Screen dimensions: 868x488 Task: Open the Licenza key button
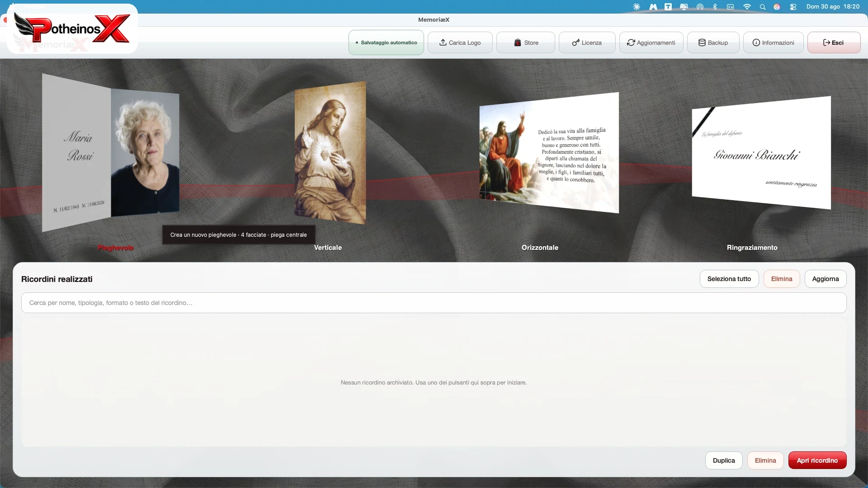click(587, 42)
